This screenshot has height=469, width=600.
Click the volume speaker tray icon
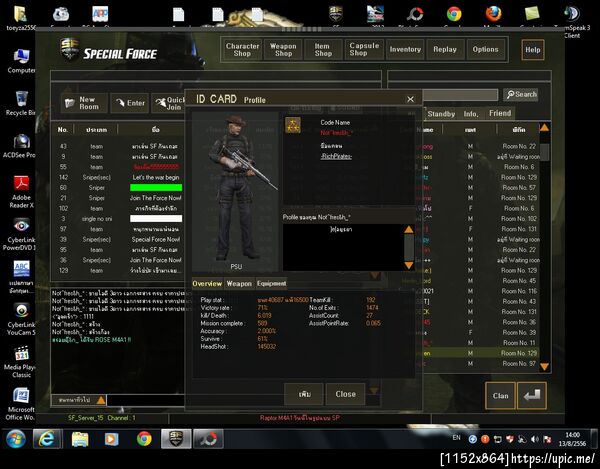pyautogui.click(x=535, y=439)
